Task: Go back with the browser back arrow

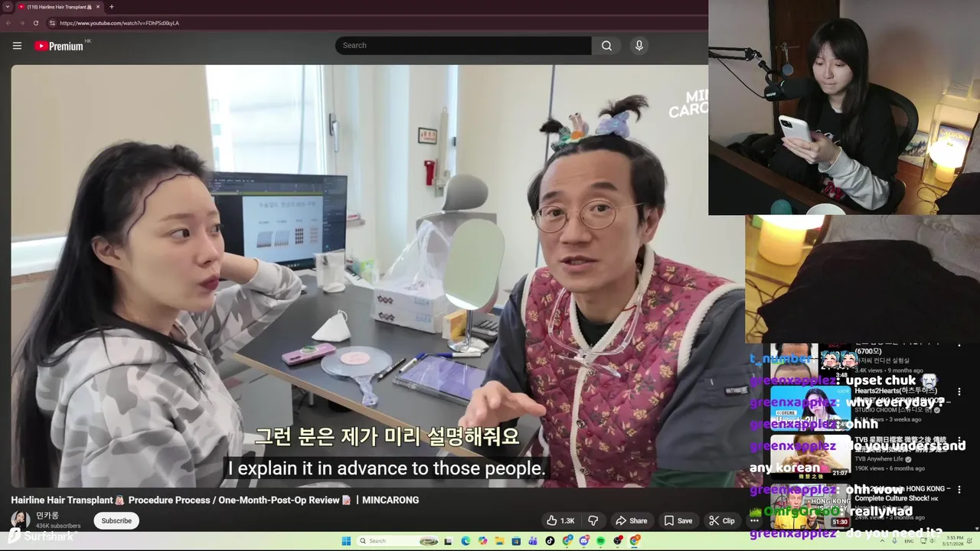Action: coord(8,23)
